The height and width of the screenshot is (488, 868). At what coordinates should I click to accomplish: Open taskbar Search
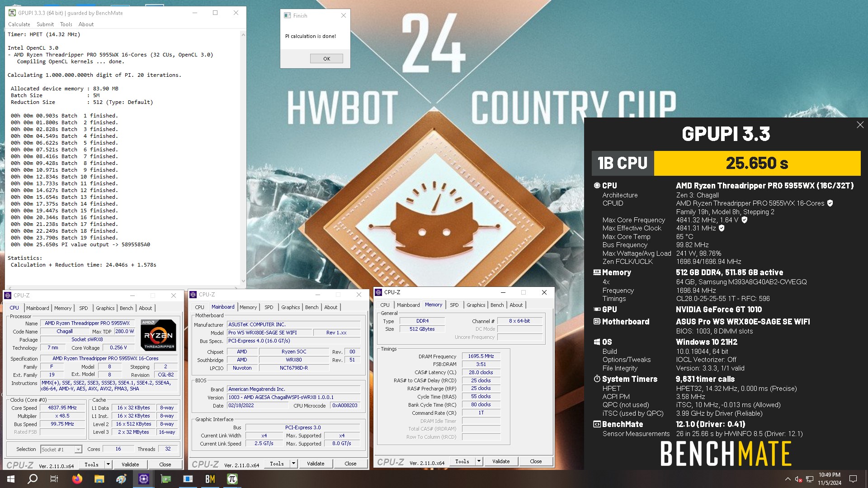tap(33, 479)
